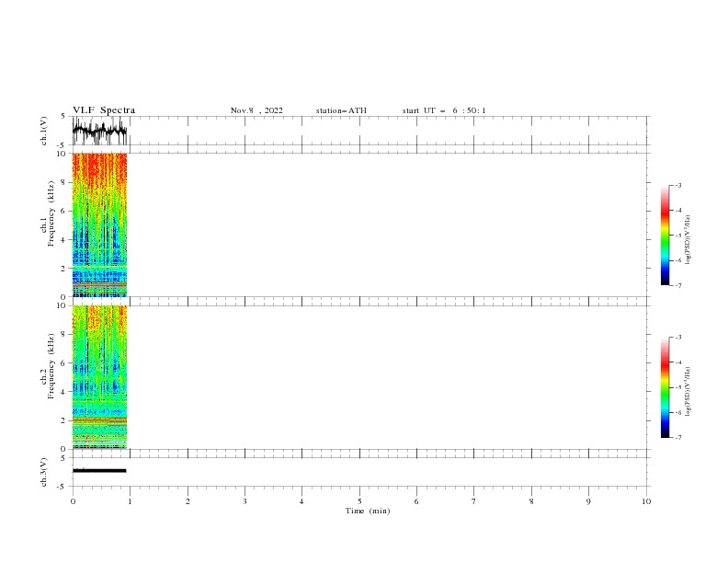Click the ch.1 colorbar "log(PSD)(V²/Hz)" label
Screen dimensions: 728x563
(688, 240)
